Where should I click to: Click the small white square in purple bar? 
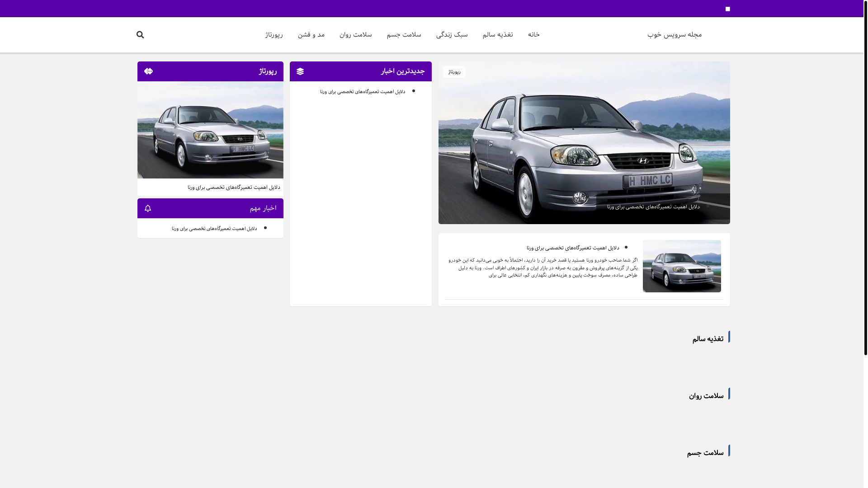[727, 9]
